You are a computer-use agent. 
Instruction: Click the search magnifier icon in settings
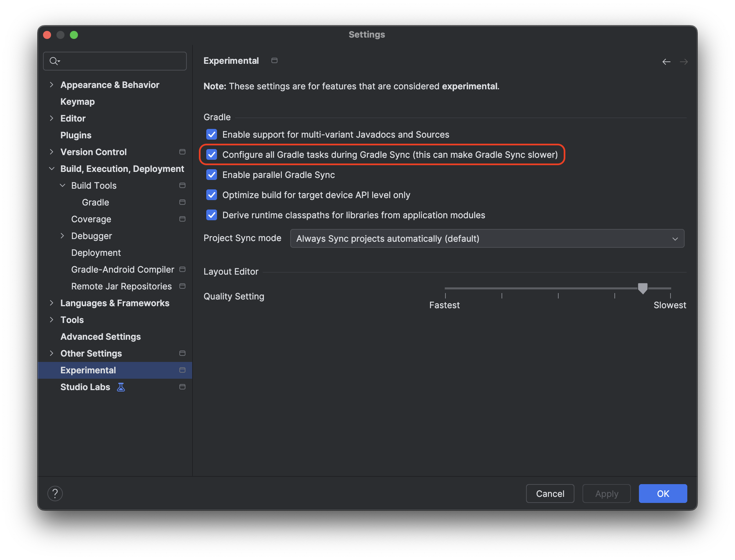[x=54, y=61]
